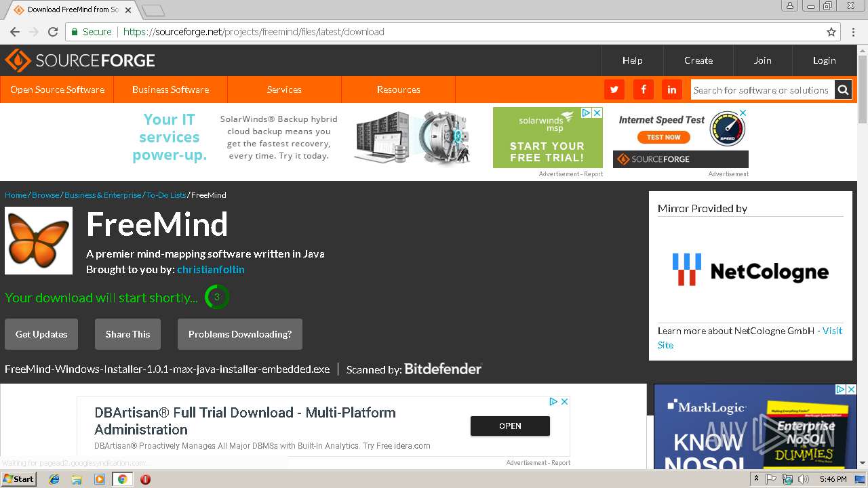Viewport: 868px width, 488px height.
Task: Click Report link under SolarWinds ad
Action: click(593, 174)
